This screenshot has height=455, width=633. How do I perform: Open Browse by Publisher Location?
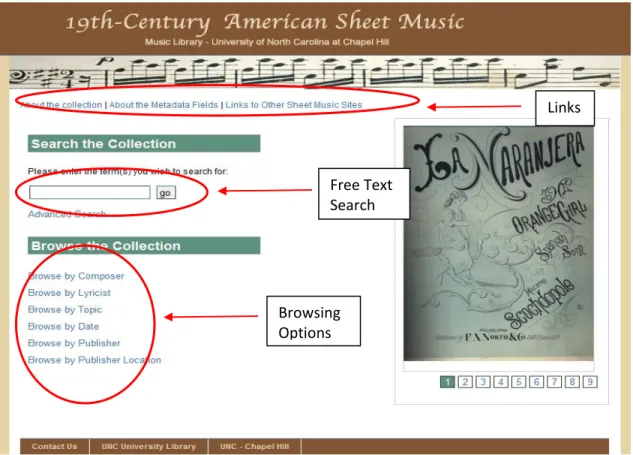[x=94, y=360]
